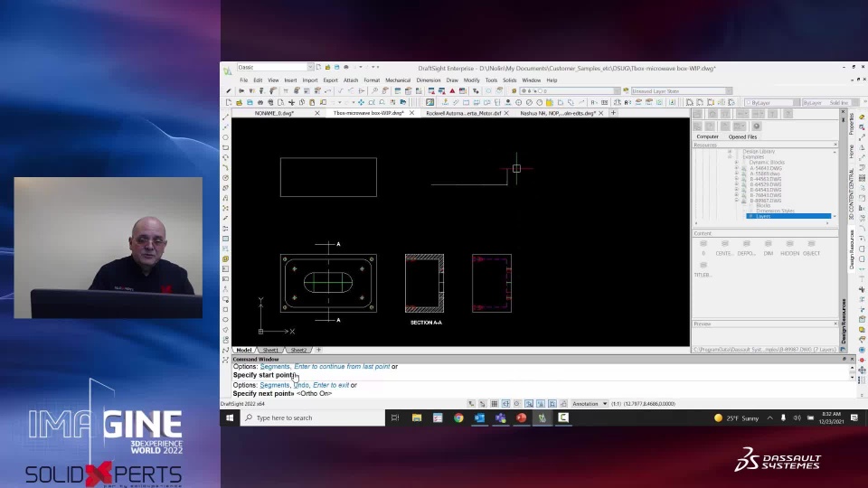
Task: Toggle Snap in the status bar
Action: point(483,404)
